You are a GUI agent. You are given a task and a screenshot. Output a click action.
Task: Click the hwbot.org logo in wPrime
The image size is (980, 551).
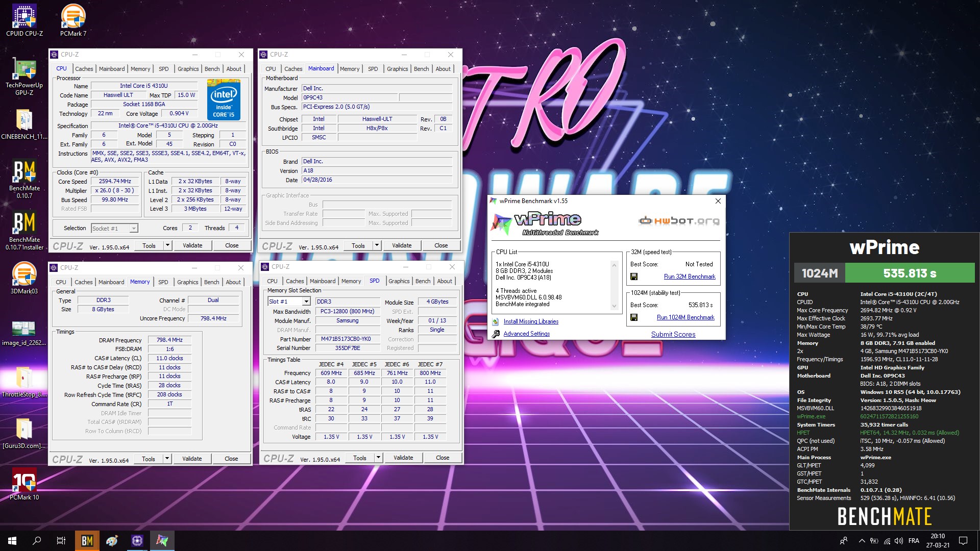[679, 220]
